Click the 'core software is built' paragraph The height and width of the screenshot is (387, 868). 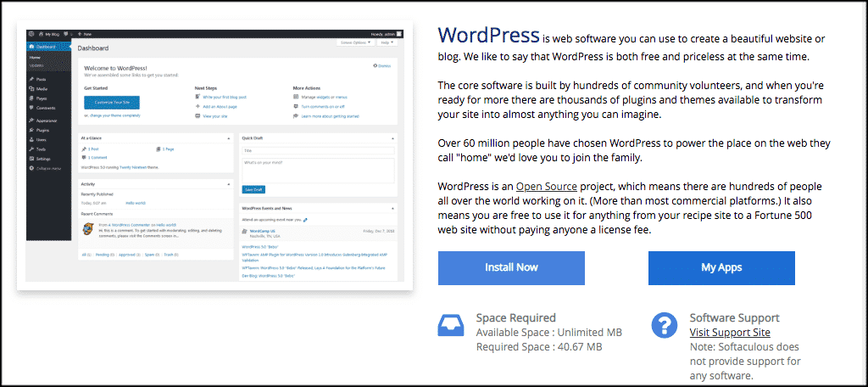click(631, 101)
